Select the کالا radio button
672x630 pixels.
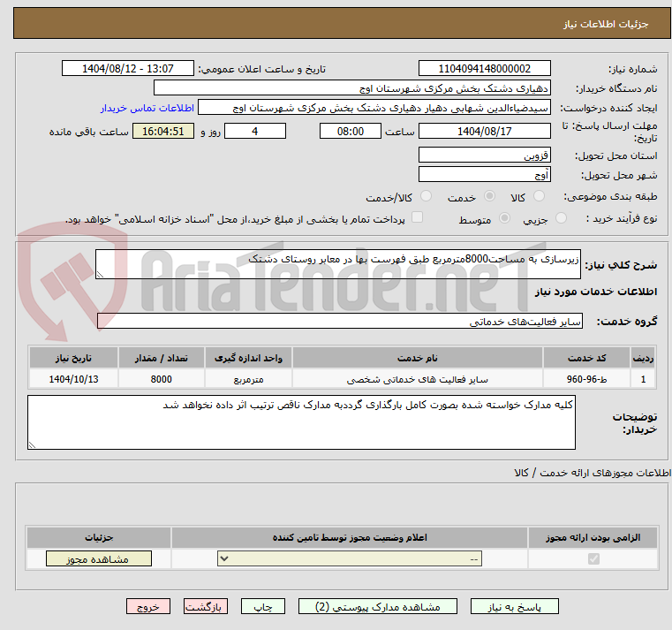(x=539, y=196)
